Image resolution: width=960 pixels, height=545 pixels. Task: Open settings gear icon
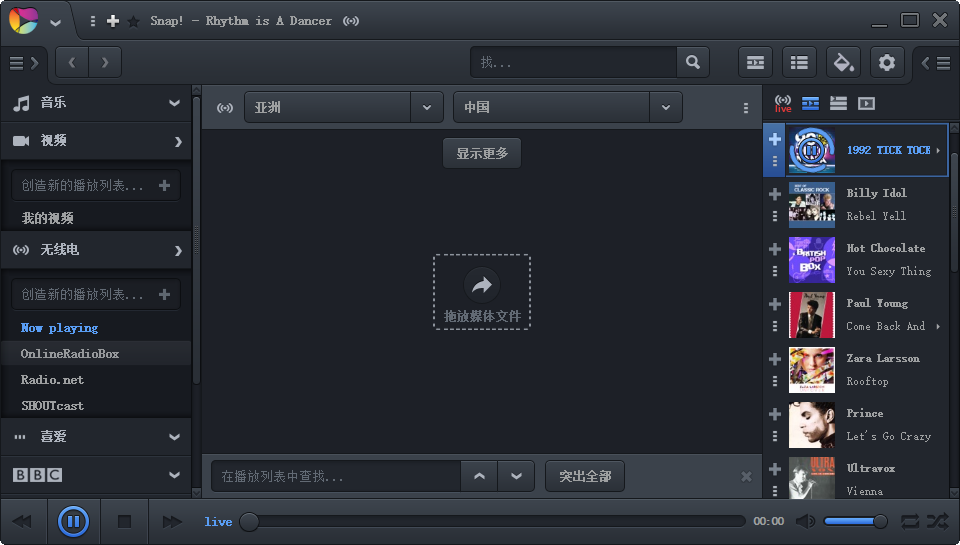click(x=887, y=62)
